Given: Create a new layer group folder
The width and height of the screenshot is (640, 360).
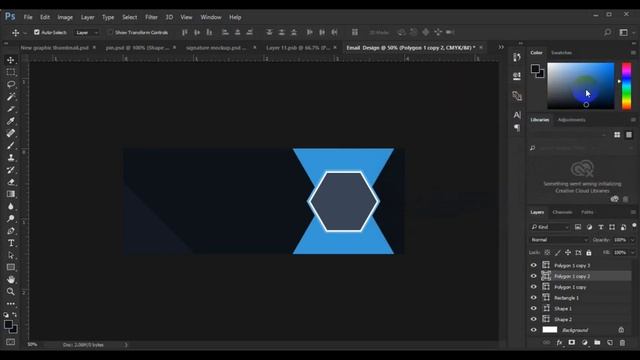Looking at the screenshot, I should click(597, 343).
